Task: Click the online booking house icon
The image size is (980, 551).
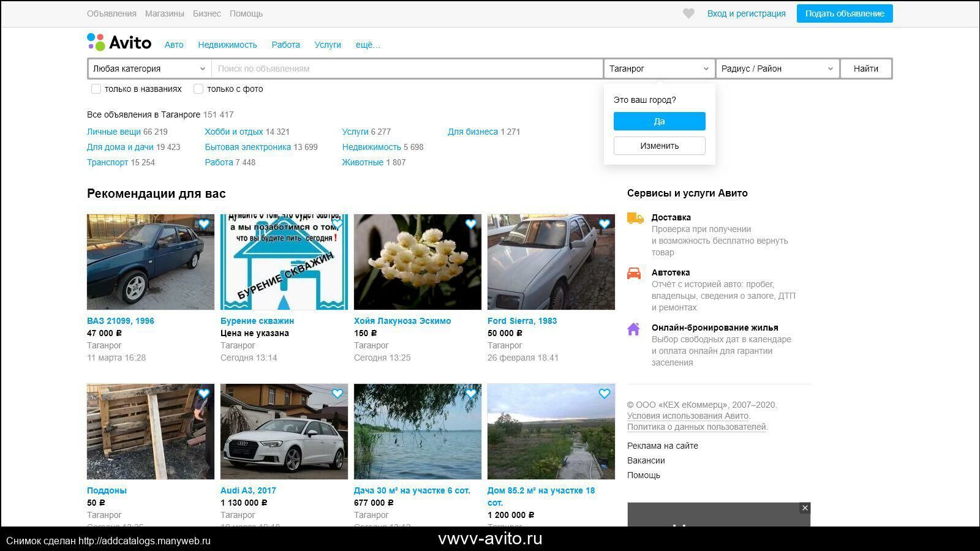Action: pyautogui.click(x=634, y=329)
